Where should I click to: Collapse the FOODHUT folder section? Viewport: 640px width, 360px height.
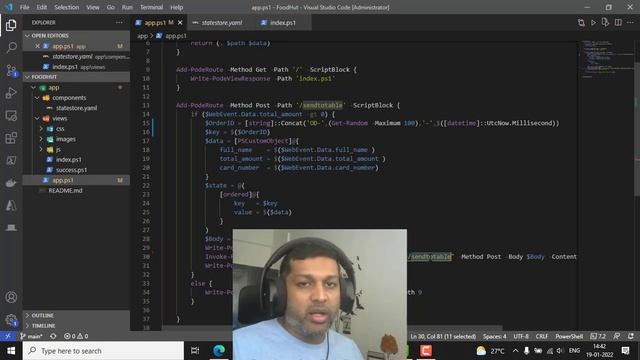tap(76, 77)
